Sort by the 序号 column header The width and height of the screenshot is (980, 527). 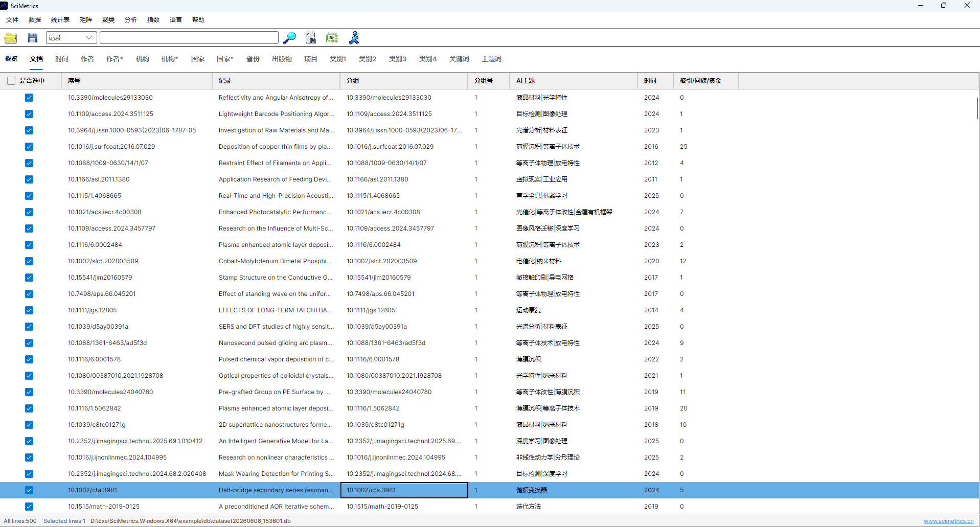click(137, 81)
